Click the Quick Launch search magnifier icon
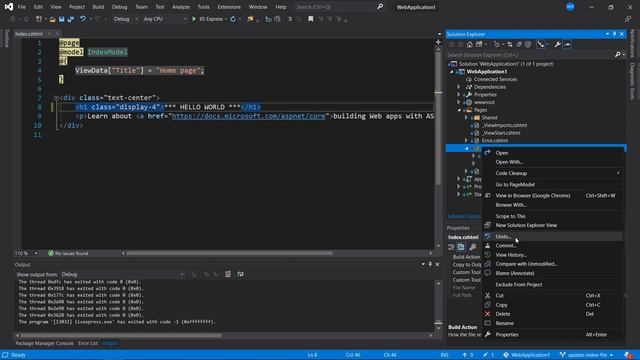This screenshot has width=640, height=360. pyautogui.click(x=380, y=7)
